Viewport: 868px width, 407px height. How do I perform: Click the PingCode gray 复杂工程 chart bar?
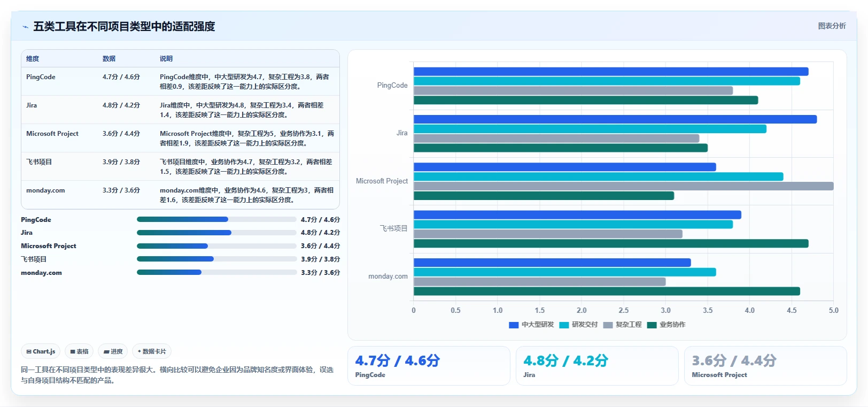[573, 91]
